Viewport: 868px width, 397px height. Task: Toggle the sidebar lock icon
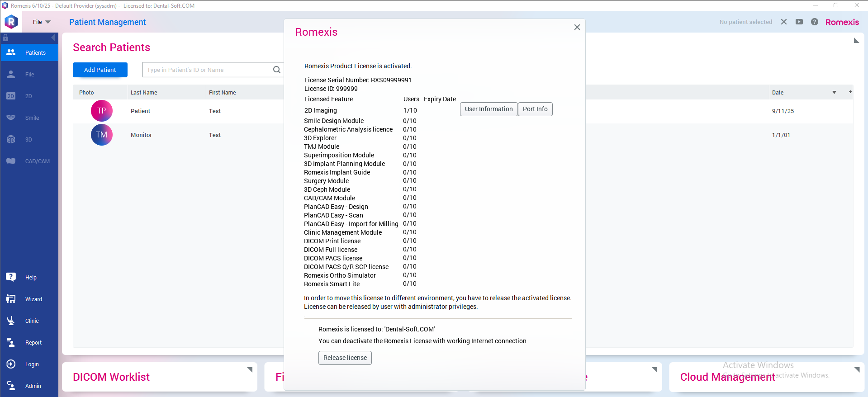(5, 38)
